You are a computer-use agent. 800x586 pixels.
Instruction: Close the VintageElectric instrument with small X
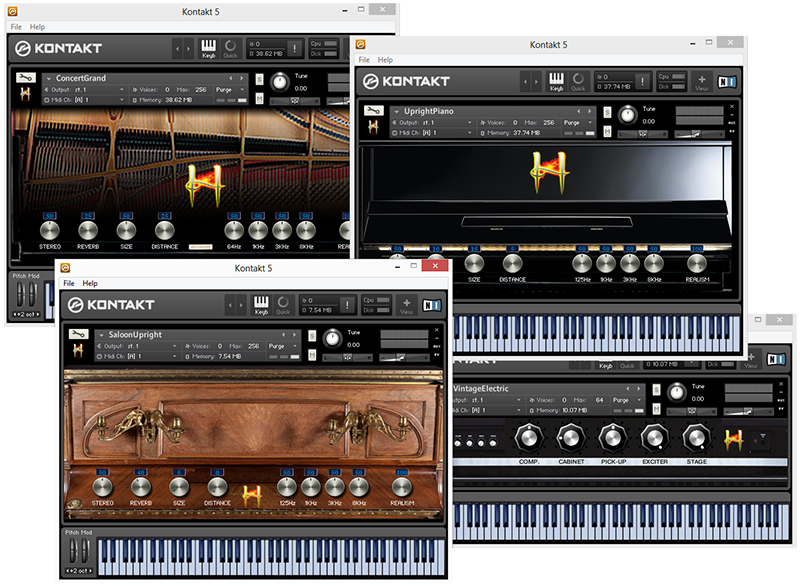click(781, 384)
